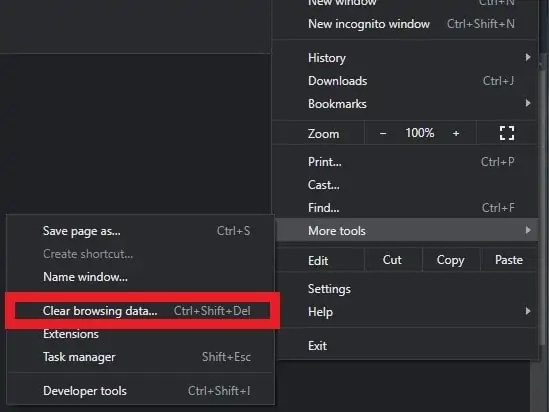Expand the Bookmarks submenu arrow
549x412 pixels.
528,103
